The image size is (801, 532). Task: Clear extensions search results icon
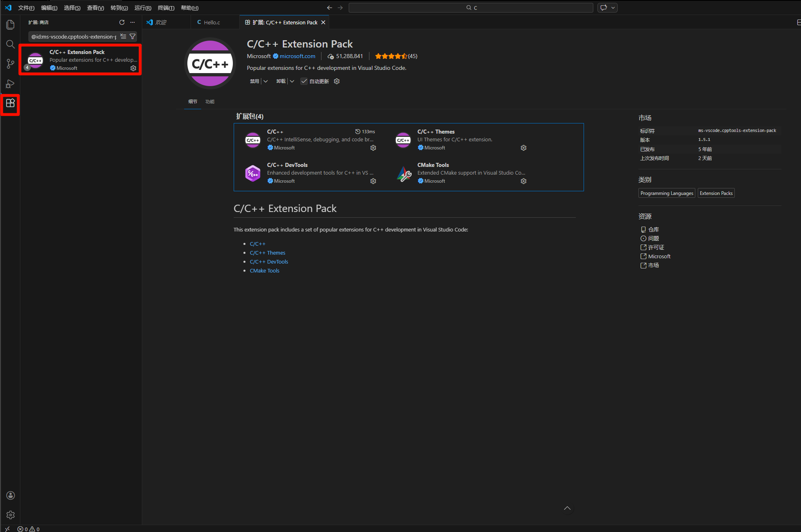pyautogui.click(x=123, y=37)
